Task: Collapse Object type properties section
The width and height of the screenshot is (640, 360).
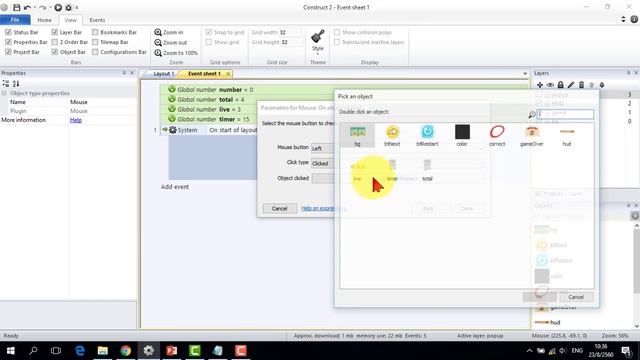Action: point(4,93)
